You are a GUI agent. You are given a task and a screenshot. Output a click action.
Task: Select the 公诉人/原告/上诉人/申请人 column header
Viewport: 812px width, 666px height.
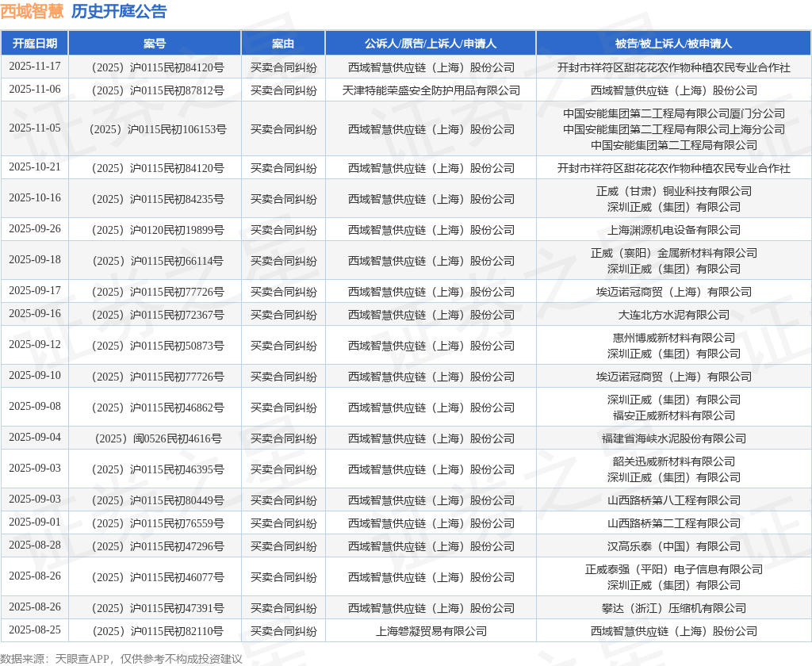pos(431,44)
